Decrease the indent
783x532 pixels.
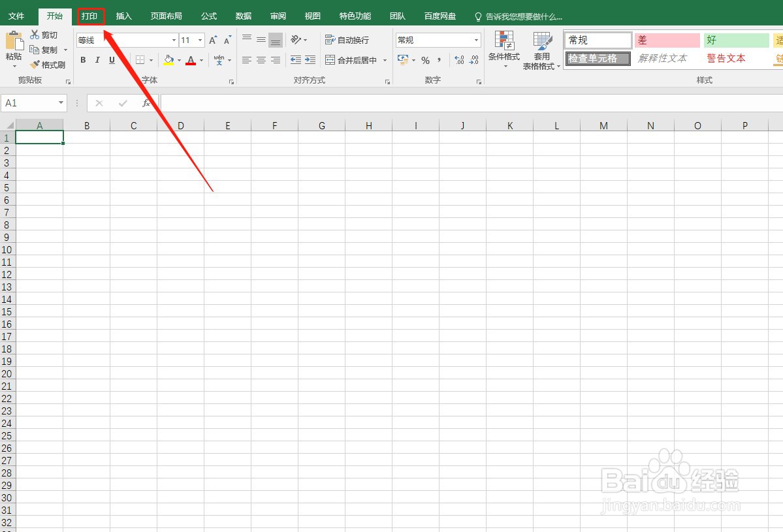(x=296, y=60)
